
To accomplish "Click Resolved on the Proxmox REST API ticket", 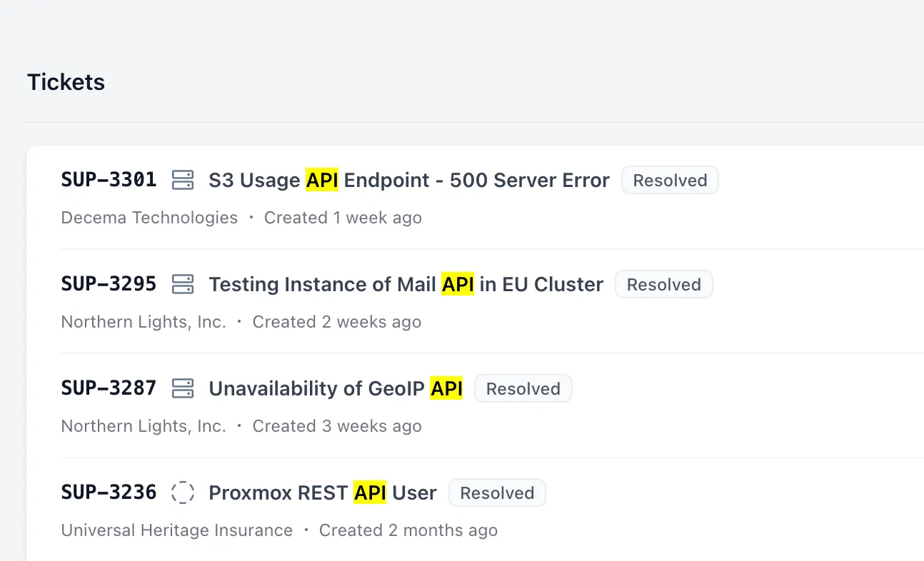I will click(x=497, y=492).
